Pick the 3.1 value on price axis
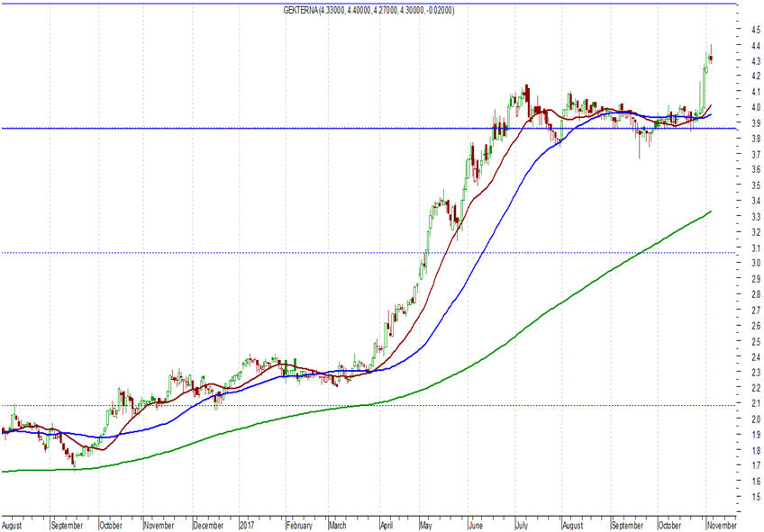 click(756, 248)
